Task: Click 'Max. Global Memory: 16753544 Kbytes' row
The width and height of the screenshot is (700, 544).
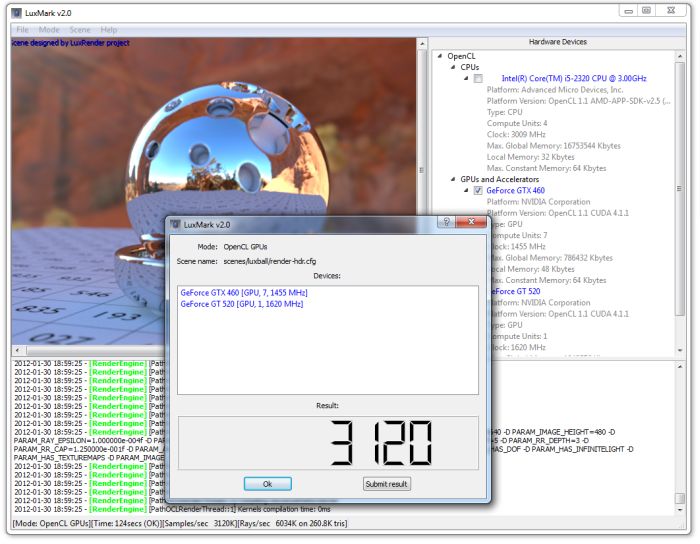Action: coord(554,145)
